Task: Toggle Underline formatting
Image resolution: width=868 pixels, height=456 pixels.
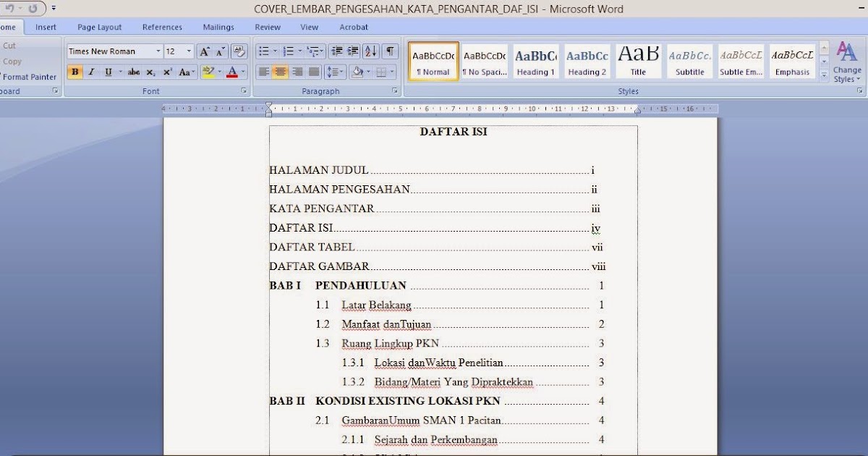Action: (x=108, y=72)
